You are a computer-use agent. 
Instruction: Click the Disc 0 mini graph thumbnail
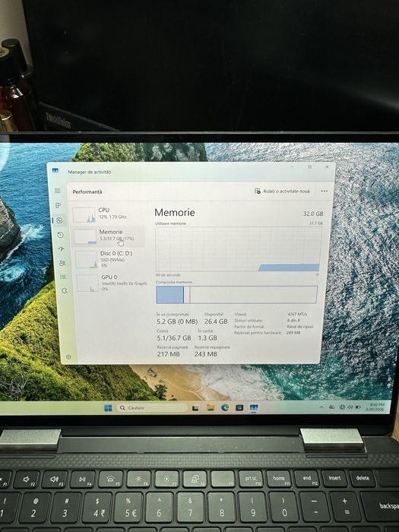coord(87,260)
